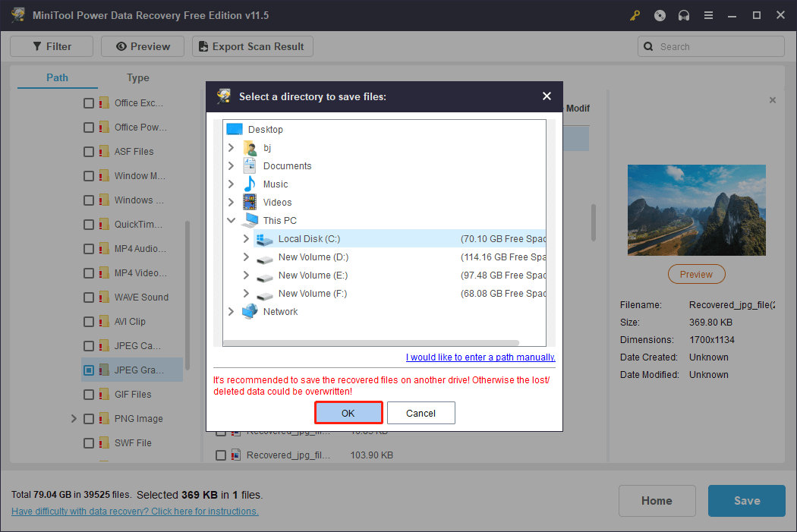Click the headphones support icon
This screenshot has height=532, width=797.
pos(684,16)
